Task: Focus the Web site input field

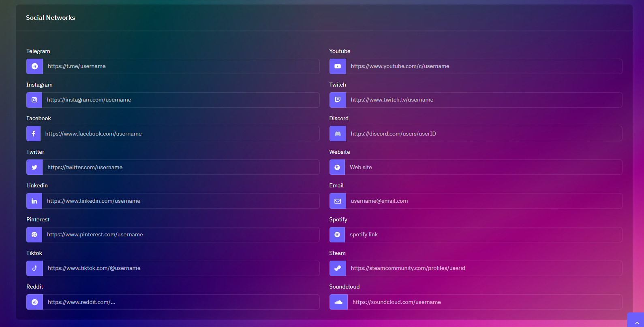Action: 484,167
